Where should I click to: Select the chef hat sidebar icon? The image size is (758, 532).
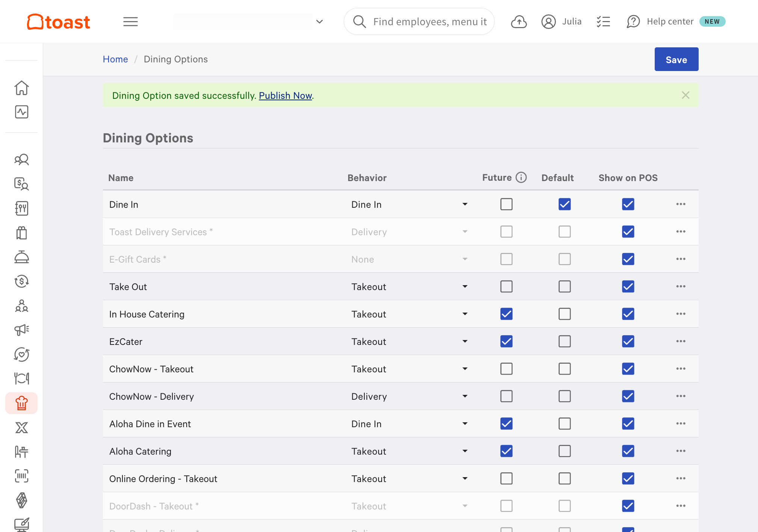pos(21,403)
